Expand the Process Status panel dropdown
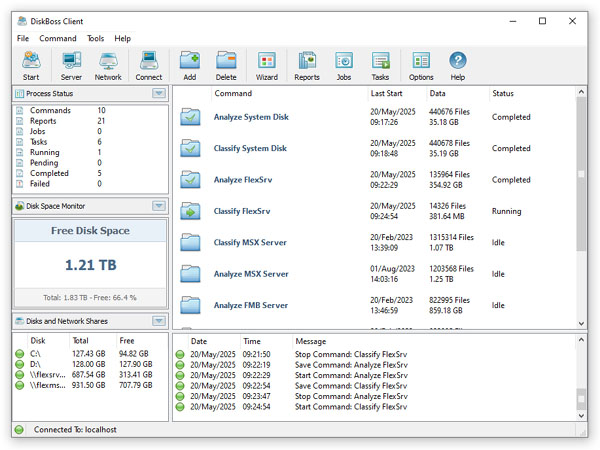This screenshot has height=450, width=600. coord(158,93)
